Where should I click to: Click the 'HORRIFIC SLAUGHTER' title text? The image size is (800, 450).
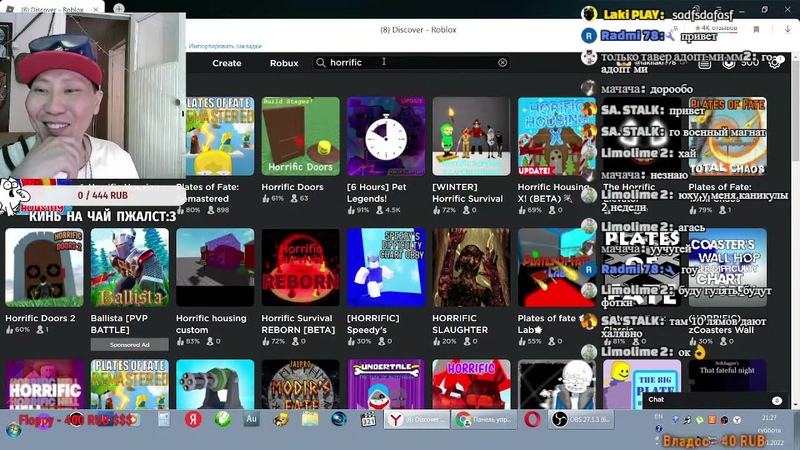[x=460, y=324]
